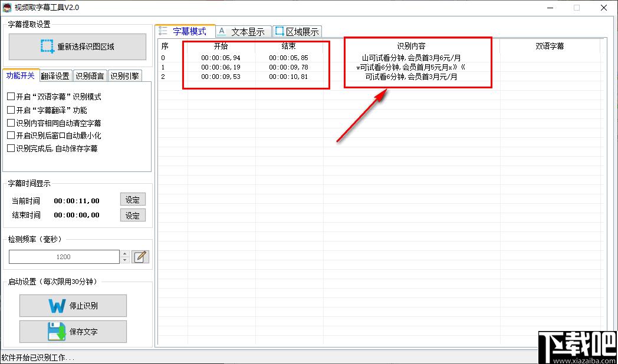Viewport: 618px width, 364px height.
Task: Select recognized text 可试看6分钟,会员首3月元/月
Action: [411, 77]
